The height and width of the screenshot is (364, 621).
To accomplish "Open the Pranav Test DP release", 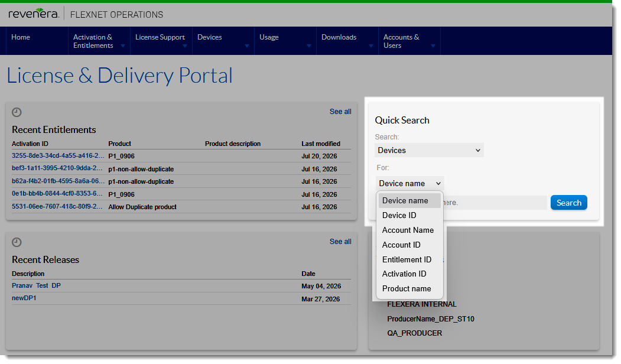I will 36,285.
